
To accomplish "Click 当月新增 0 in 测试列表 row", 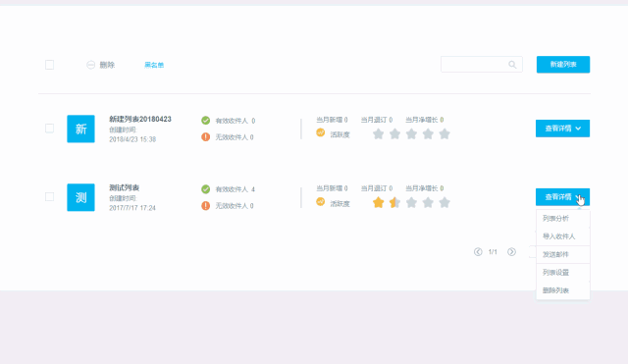I will (332, 188).
